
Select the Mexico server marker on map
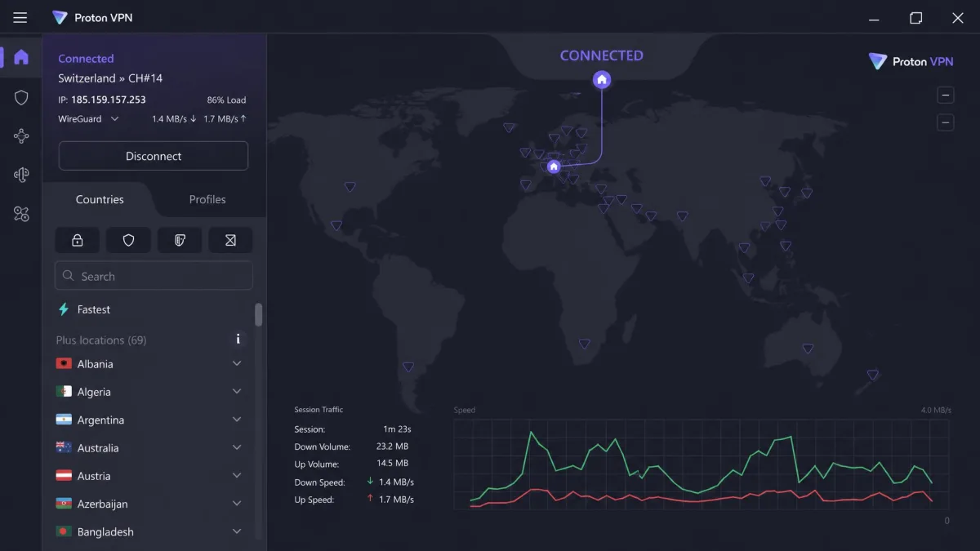click(336, 226)
